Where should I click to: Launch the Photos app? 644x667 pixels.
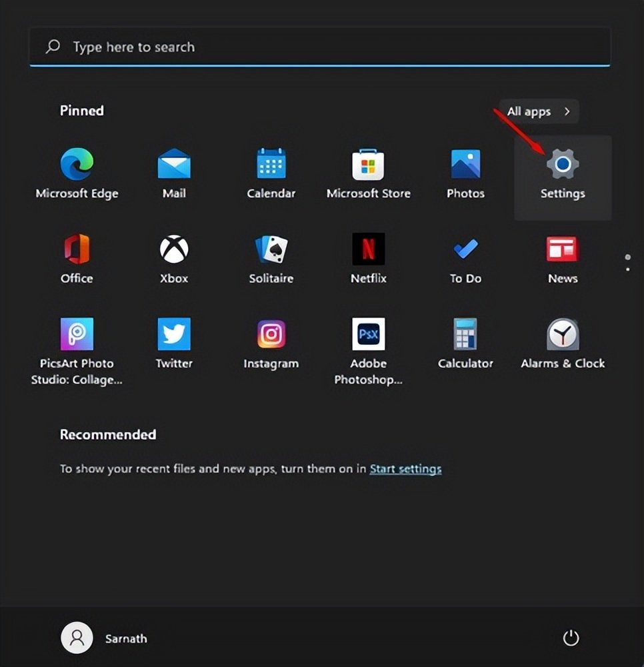pos(465,174)
